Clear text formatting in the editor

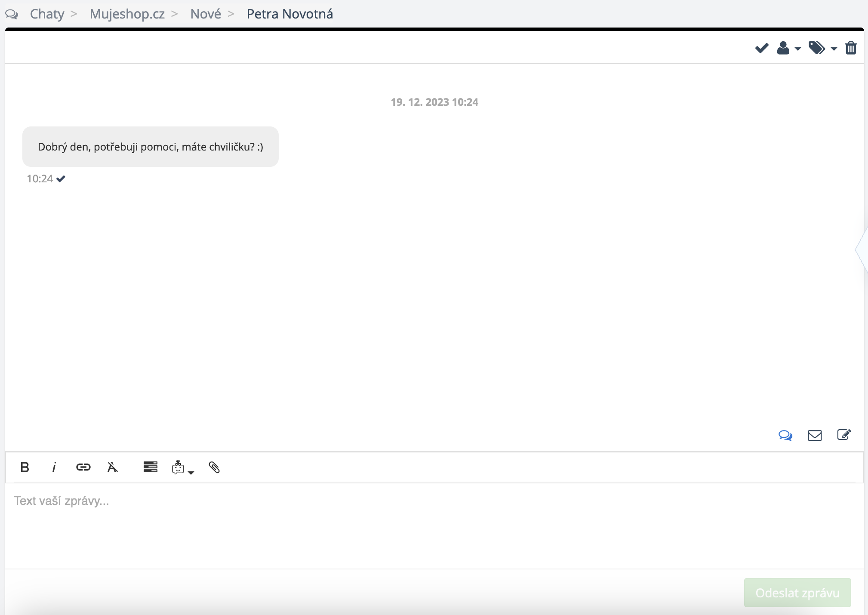[112, 467]
